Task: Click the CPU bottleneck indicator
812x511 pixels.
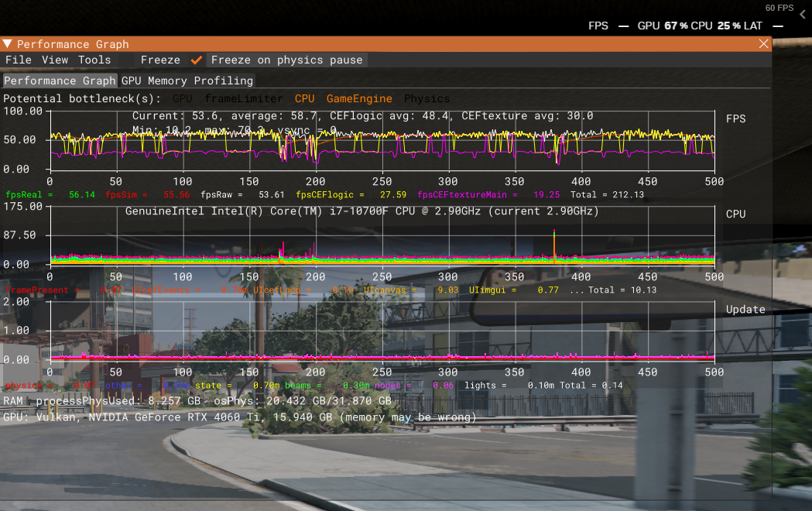Action: [x=304, y=98]
